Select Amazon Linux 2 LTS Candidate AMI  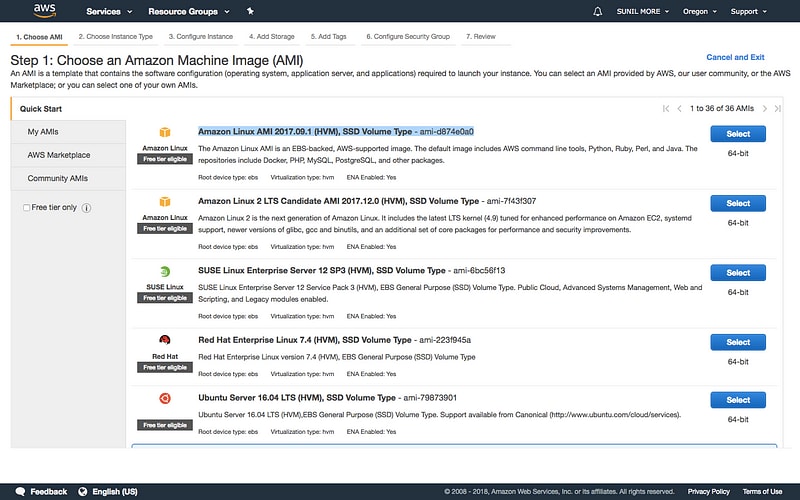(738, 203)
